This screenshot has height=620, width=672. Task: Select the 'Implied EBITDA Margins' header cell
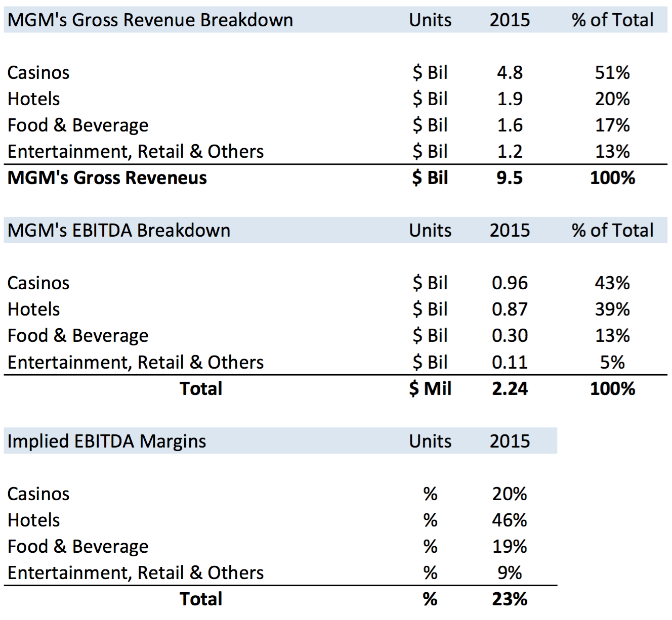click(x=107, y=441)
